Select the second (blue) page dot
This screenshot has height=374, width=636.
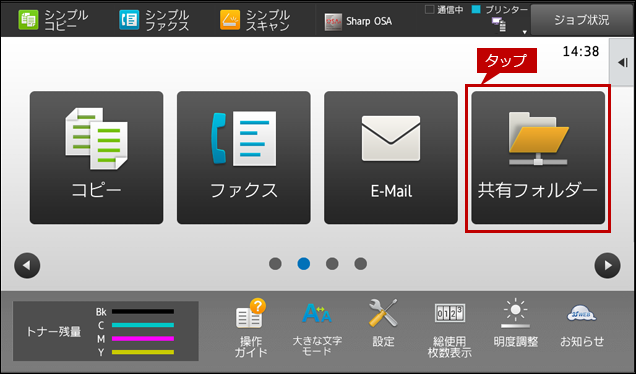pos(304,264)
